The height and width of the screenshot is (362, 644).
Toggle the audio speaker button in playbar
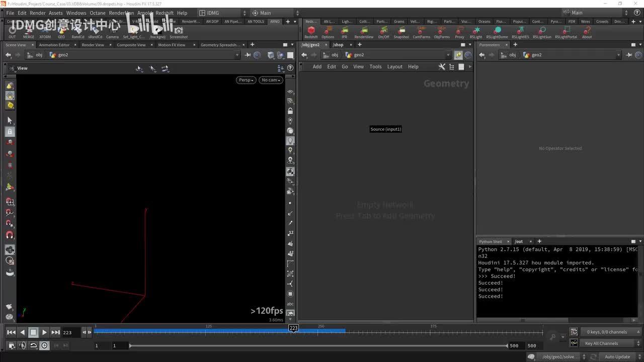[x=22, y=345]
